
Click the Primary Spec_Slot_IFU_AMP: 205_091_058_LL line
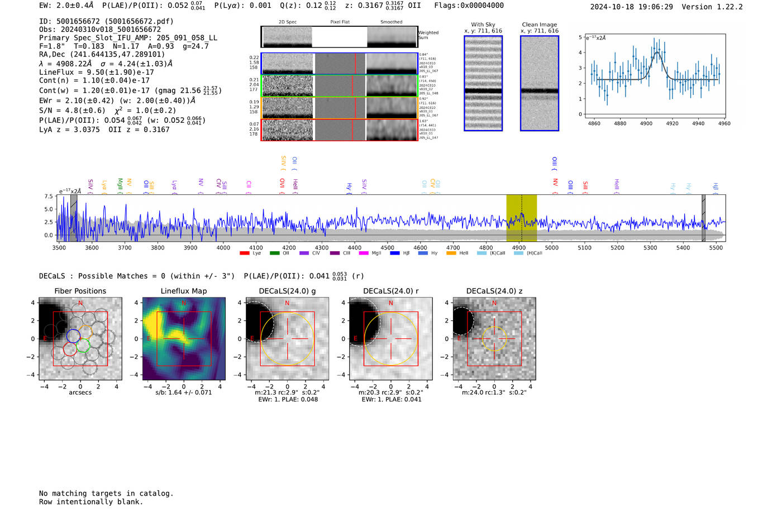click(x=128, y=38)
